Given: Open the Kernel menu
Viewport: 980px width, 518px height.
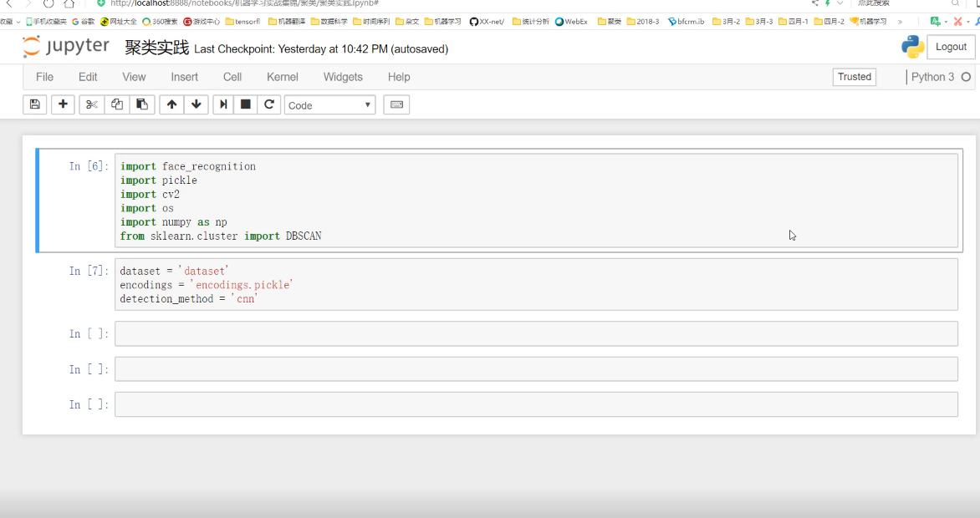Looking at the screenshot, I should [282, 77].
